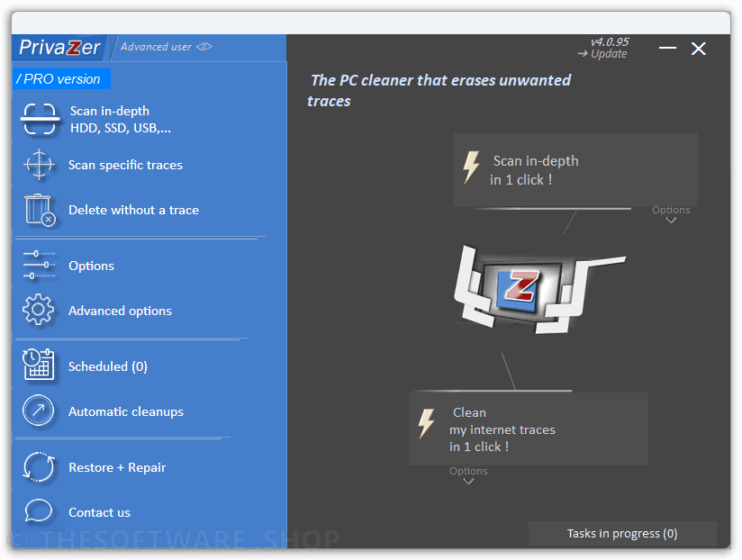The height and width of the screenshot is (560, 742).
Task: Click the lightning bolt beside Clean internet traces
Action: pyautogui.click(x=426, y=423)
